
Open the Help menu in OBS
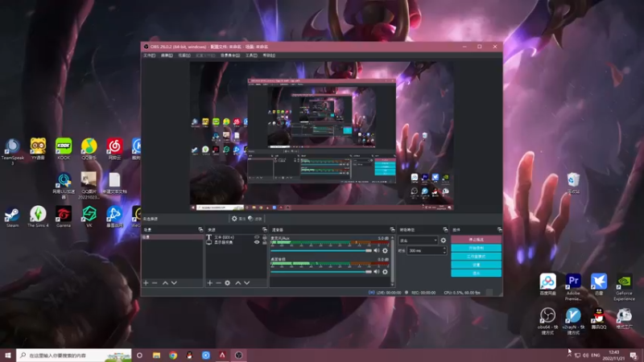coord(269,56)
